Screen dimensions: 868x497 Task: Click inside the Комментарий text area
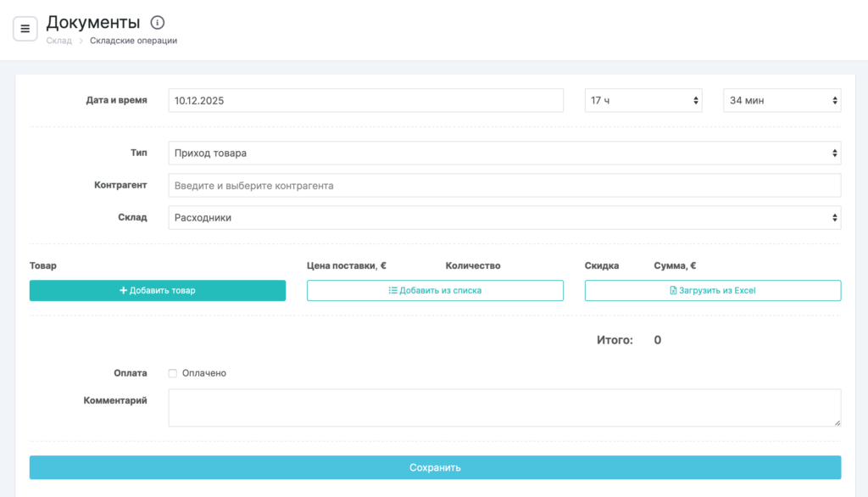(504, 408)
